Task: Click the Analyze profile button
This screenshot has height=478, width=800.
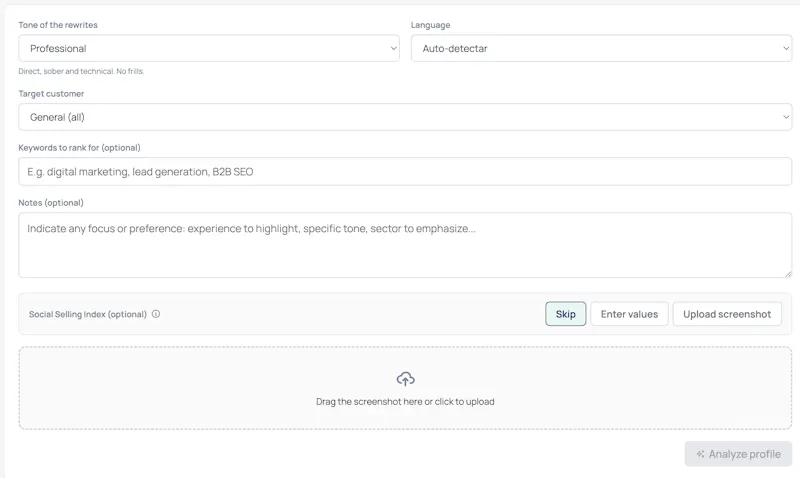Action: 738,454
